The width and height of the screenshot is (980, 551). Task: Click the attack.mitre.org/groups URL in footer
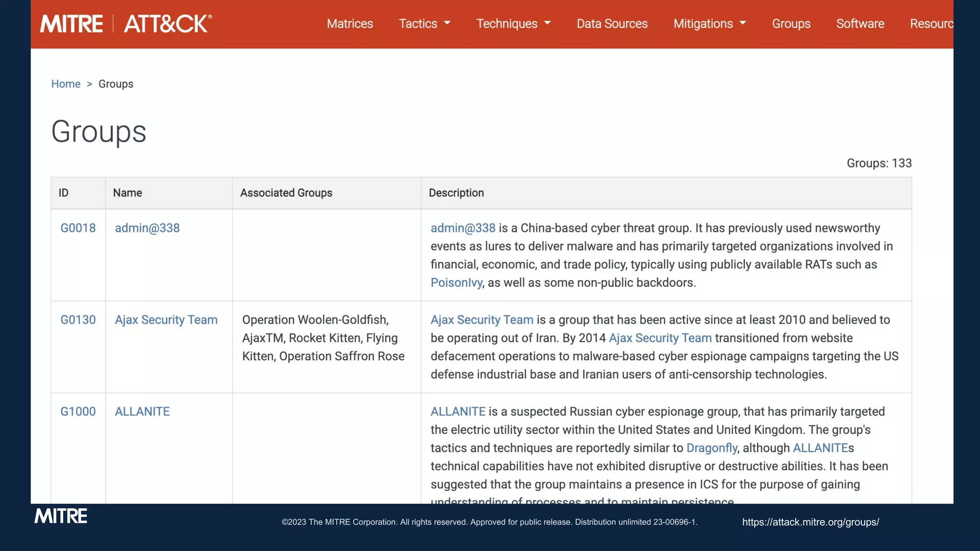[x=811, y=522]
